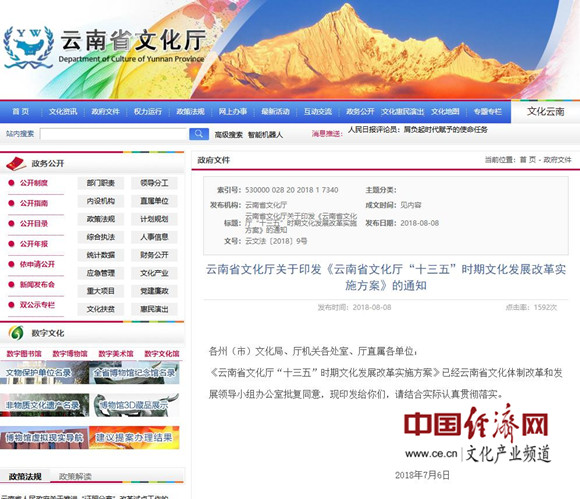This screenshot has width=580, height=499.
Task: Open the 建议提案办理结果 banner
Action: [x=134, y=438]
